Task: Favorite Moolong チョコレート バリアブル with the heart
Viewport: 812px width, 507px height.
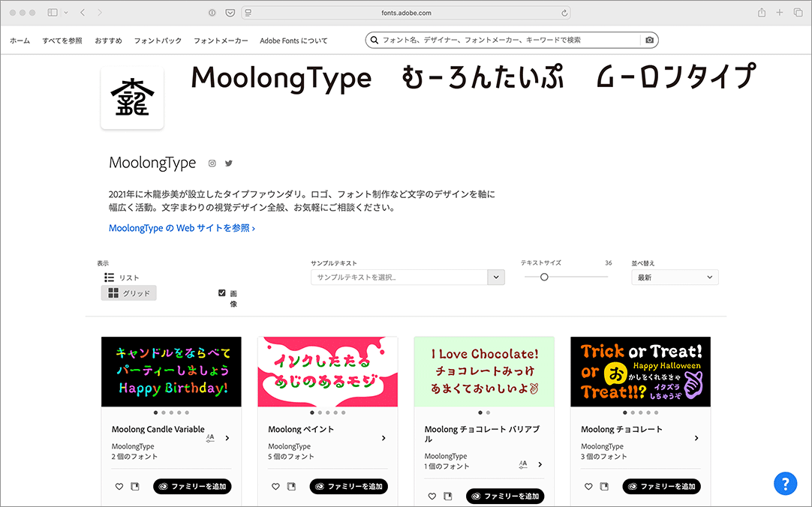Action: pyautogui.click(x=432, y=496)
